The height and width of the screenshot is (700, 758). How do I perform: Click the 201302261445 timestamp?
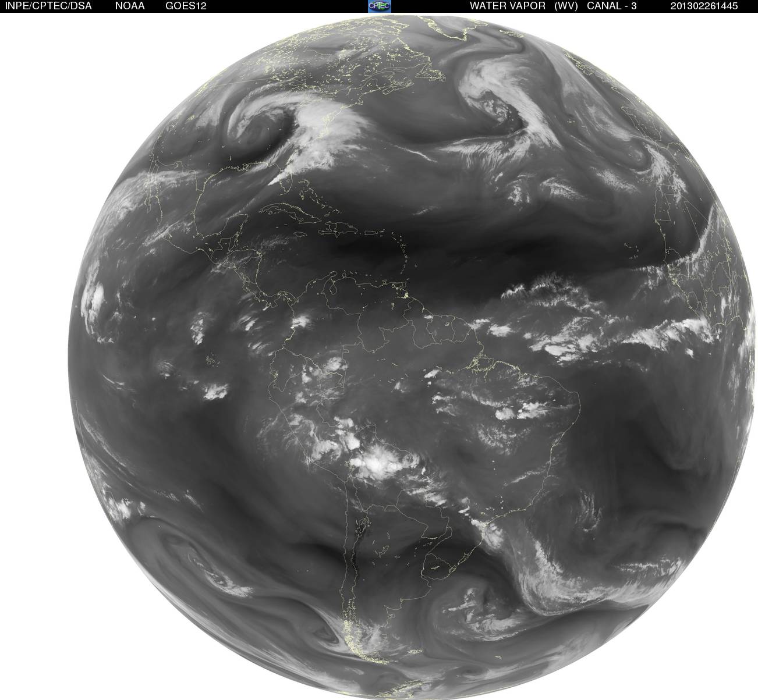pos(704,6)
